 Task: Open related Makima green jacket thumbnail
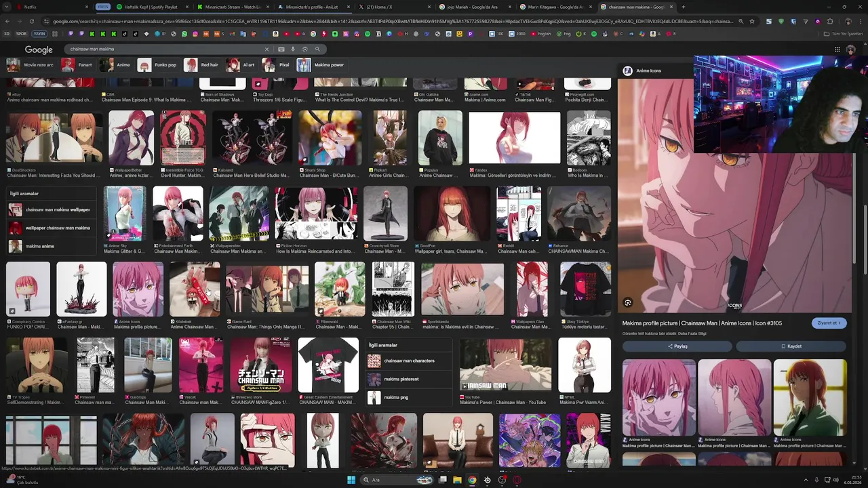coord(810,397)
